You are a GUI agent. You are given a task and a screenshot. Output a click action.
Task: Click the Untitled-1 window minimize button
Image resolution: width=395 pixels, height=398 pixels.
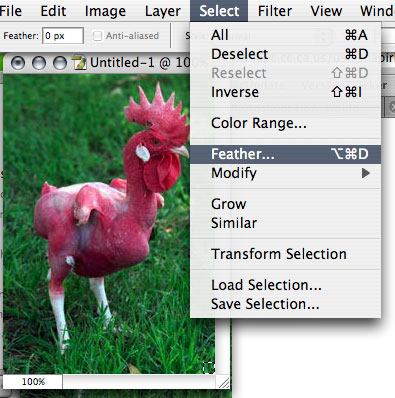tap(39, 63)
